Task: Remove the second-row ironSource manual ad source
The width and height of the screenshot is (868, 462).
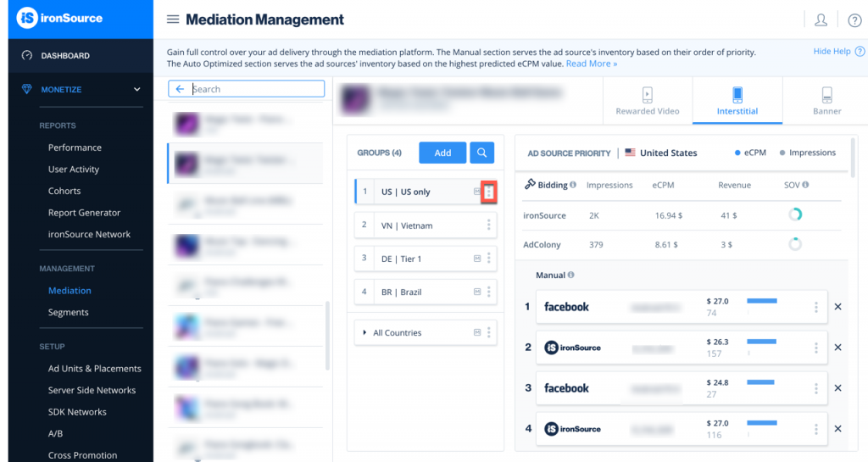Action: [x=838, y=348]
